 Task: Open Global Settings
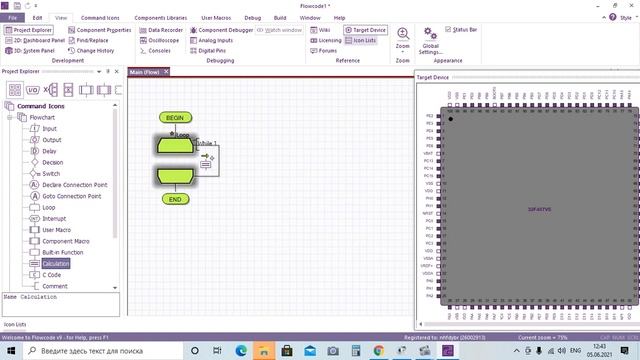tap(430, 41)
